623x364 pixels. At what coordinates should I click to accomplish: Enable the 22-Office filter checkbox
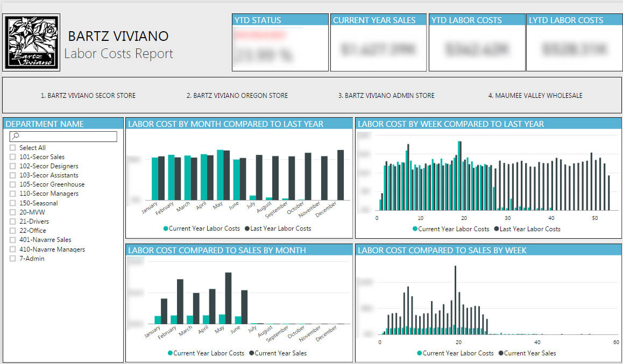click(x=12, y=231)
